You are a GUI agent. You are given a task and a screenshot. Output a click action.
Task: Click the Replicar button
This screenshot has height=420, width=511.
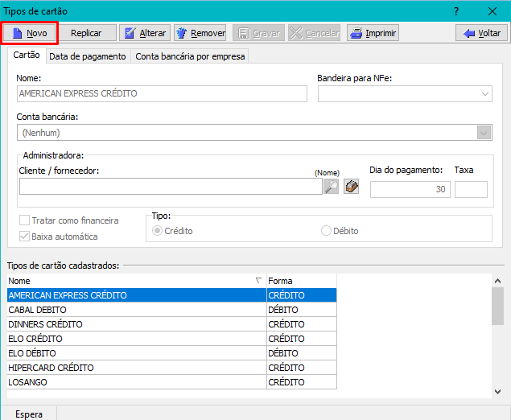click(x=86, y=33)
